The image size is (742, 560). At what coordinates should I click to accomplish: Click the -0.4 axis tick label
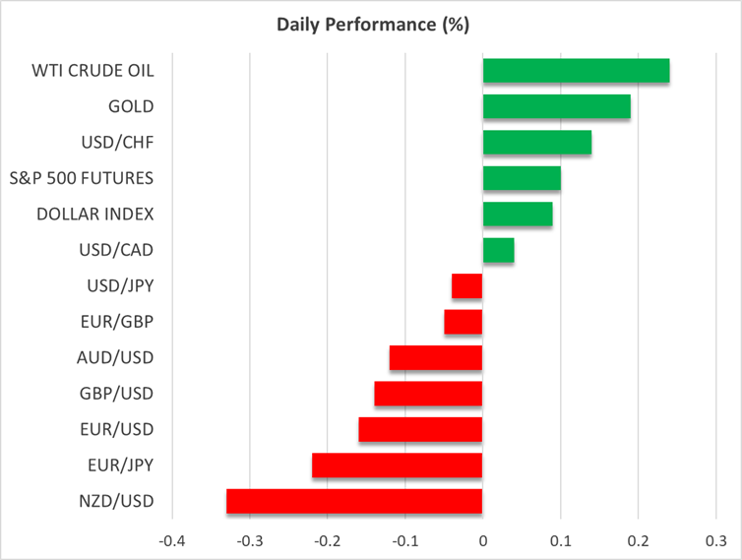[171, 540]
